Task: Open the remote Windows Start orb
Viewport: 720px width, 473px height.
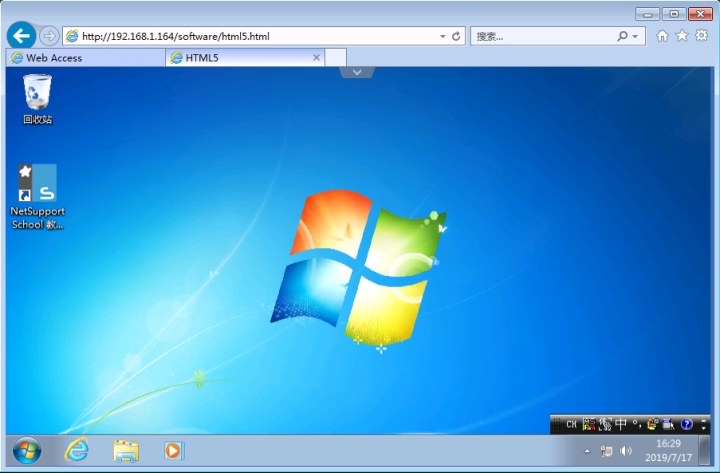Action: 27,451
